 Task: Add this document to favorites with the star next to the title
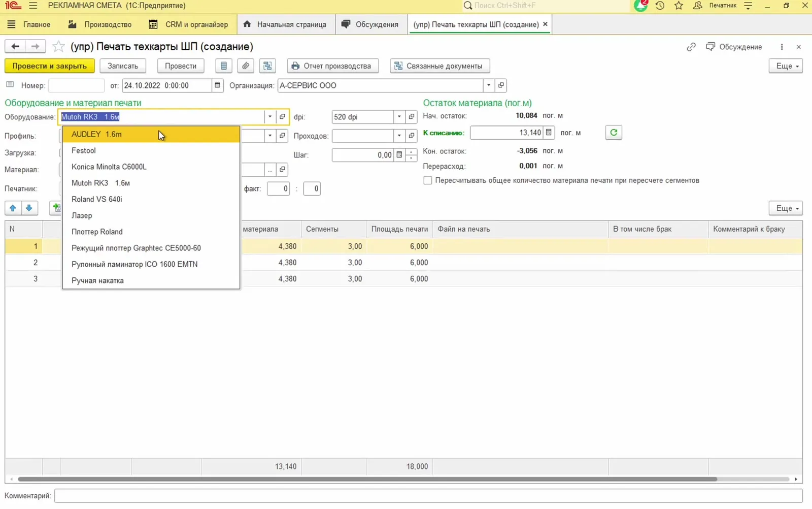[x=59, y=47]
